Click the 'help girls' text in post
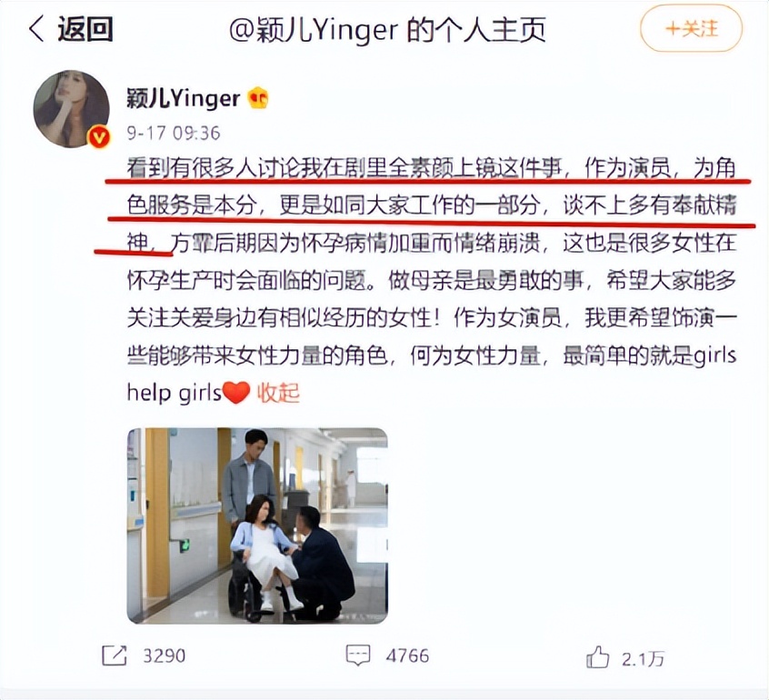This screenshot has width=769, height=700. [x=175, y=394]
